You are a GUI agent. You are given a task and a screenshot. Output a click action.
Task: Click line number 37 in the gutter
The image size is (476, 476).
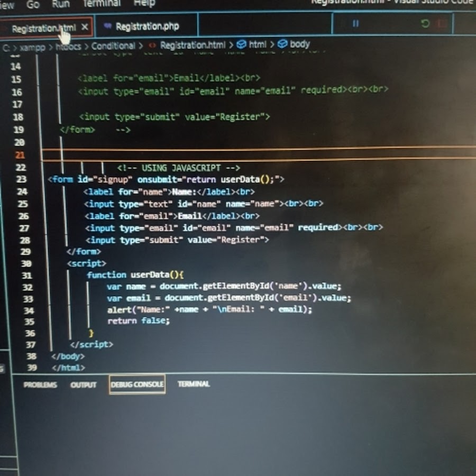pyautogui.click(x=31, y=345)
